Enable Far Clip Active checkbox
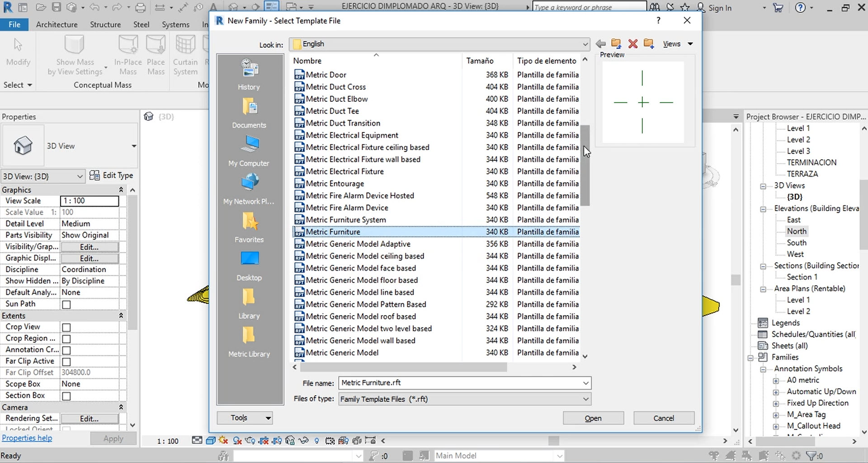 66,362
